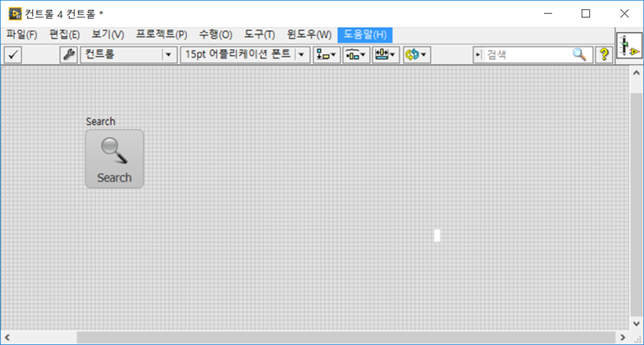Click the vertical scrollbar down arrow
Screen dimensions: 644x345
coord(636,323)
